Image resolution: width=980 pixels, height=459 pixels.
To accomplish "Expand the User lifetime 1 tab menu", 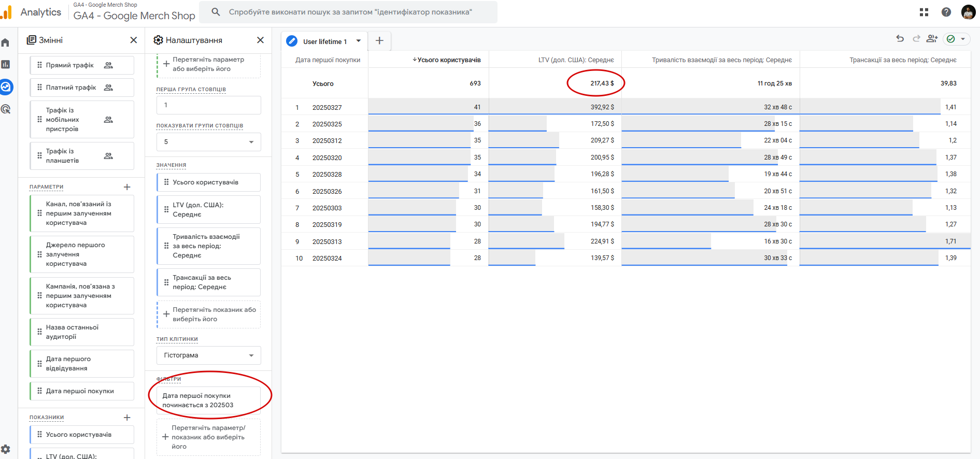I will pos(359,41).
